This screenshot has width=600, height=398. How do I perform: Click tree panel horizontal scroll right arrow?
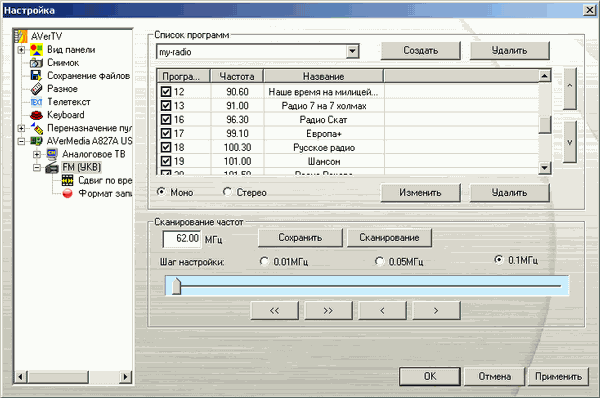tap(126, 377)
